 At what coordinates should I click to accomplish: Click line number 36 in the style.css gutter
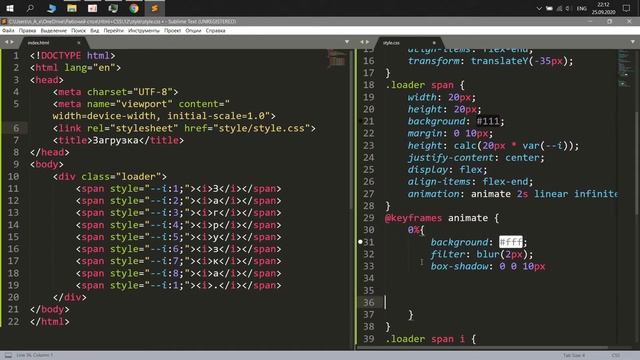369,302
